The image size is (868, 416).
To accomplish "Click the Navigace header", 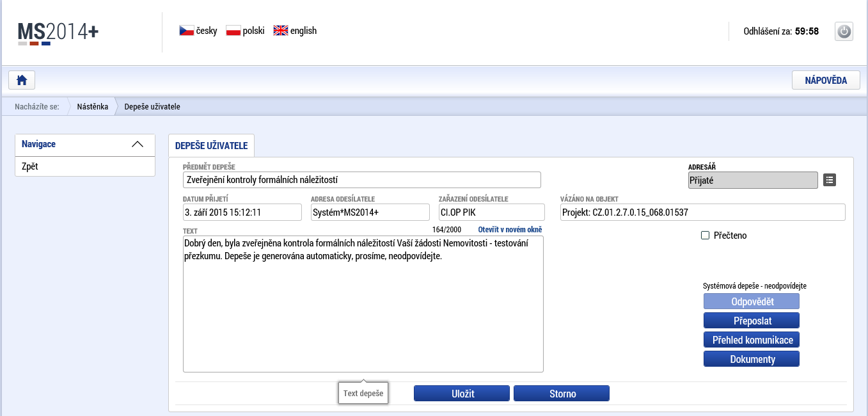I will coord(84,145).
